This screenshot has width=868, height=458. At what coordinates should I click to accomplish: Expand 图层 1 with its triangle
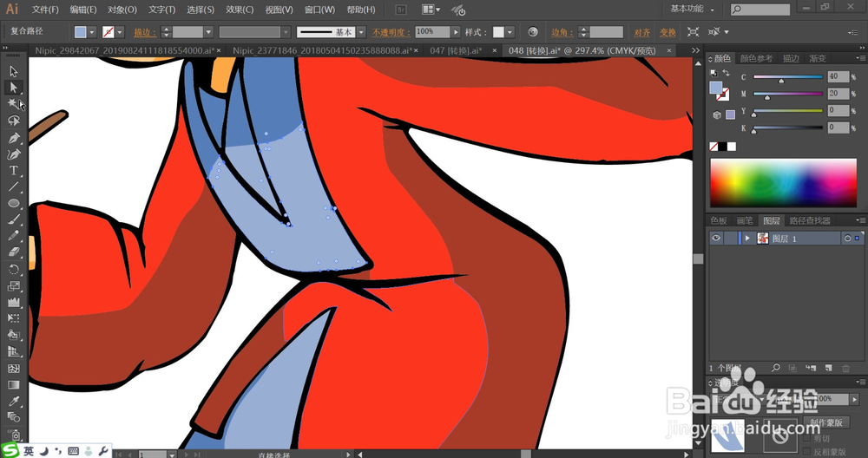pos(748,239)
